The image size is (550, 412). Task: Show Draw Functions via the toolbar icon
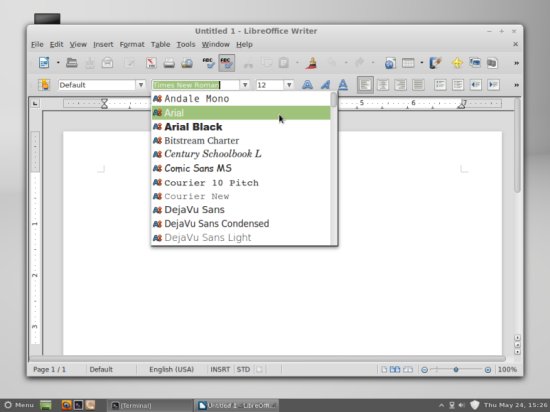[x=435, y=63]
